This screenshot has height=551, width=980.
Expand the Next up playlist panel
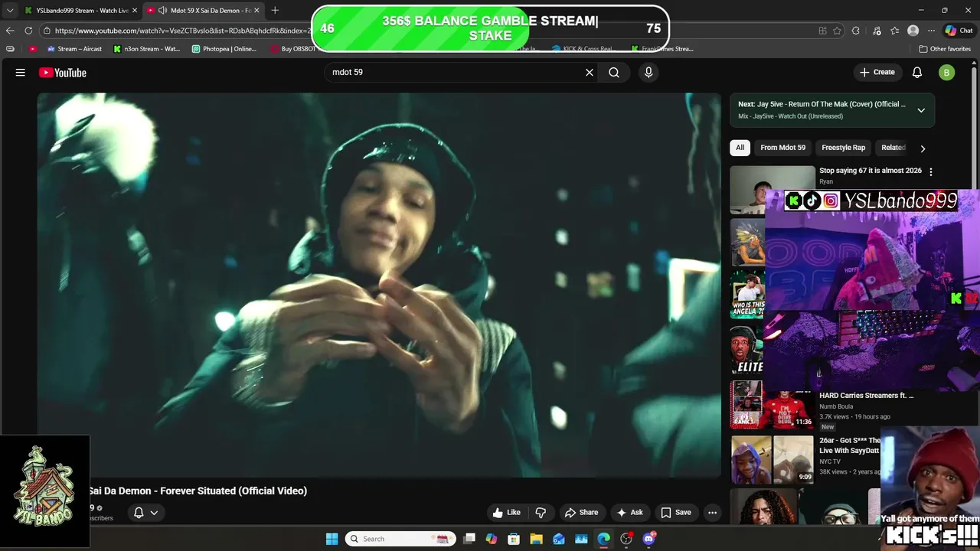click(921, 110)
